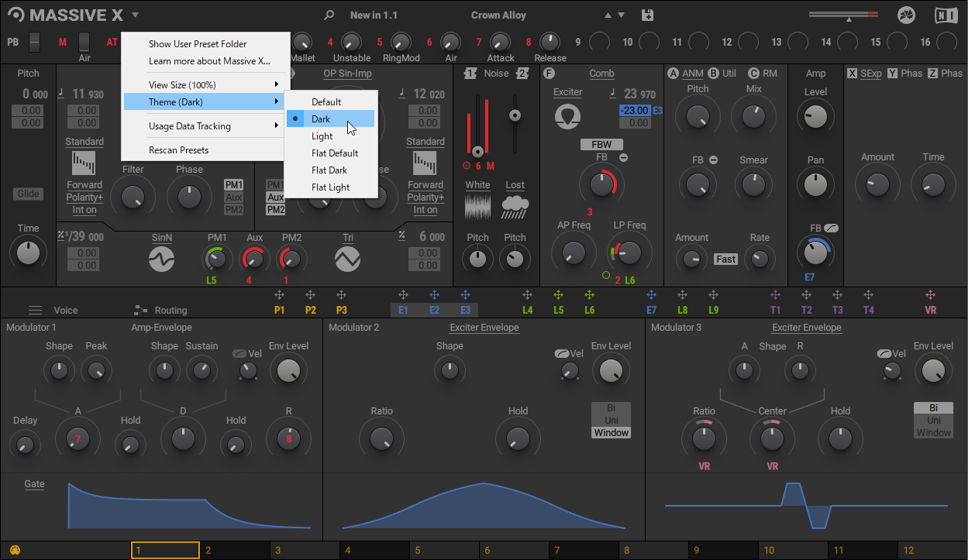Viewport: 968px width, 560px height.
Task: Select Window mode in Modulator 2
Action: coord(611,432)
